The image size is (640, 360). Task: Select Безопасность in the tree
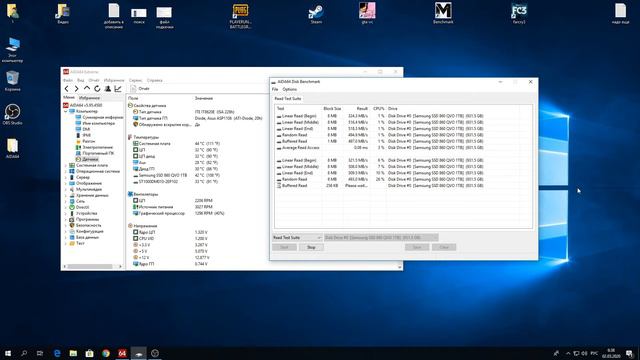[85, 225]
